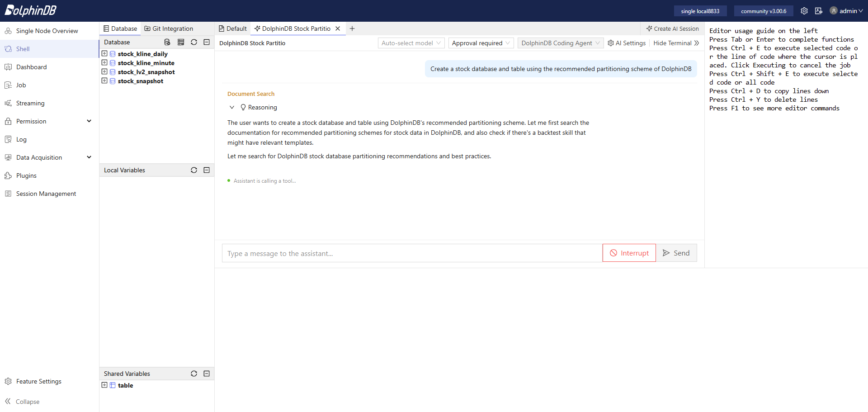Image resolution: width=868 pixels, height=412 pixels.
Task: Switch to the Database tab
Action: pos(120,28)
